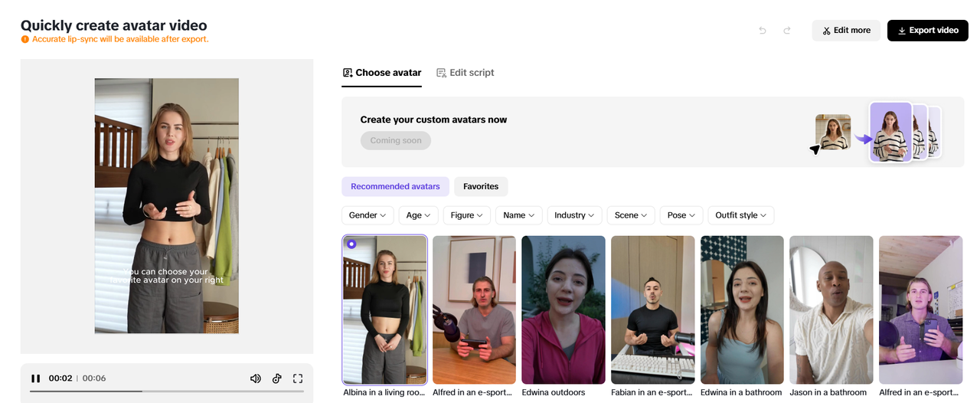Click the undo arrow icon
This screenshot has height=403, width=980.
(x=763, y=31)
